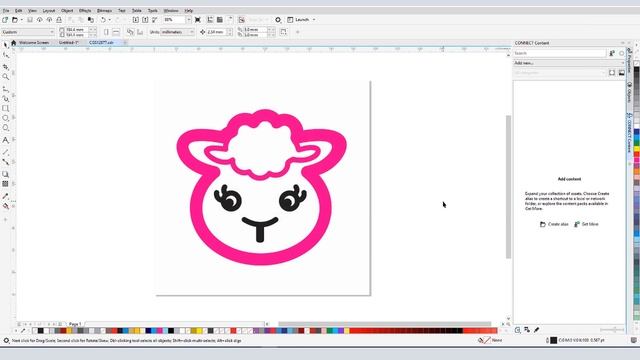Select the Pick tool in the toolbox
Screen dimensions: 640x360
coord(5,44)
